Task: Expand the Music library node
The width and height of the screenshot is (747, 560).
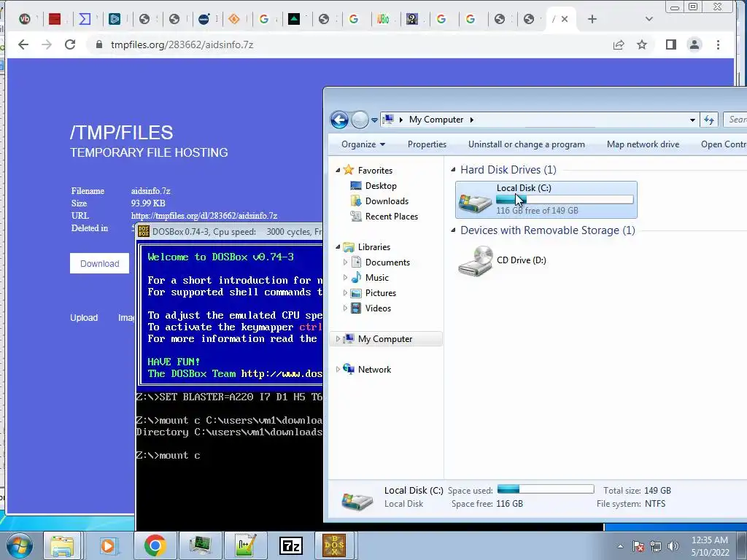Action: click(345, 278)
